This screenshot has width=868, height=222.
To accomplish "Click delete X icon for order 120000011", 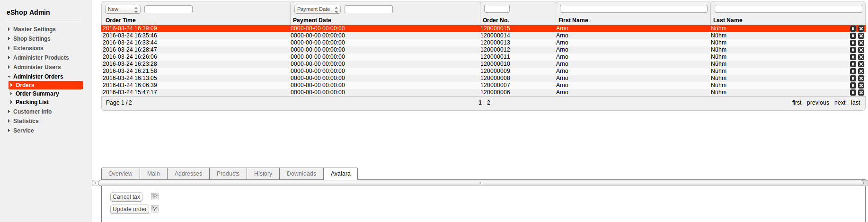I will [x=861, y=57].
